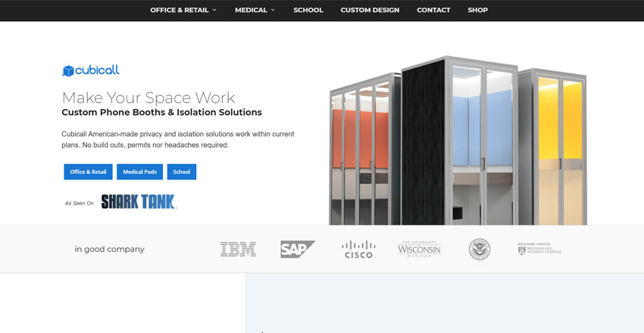644x333 pixels.
Task: Click the phone booths product image
Action: pos(458,140)
